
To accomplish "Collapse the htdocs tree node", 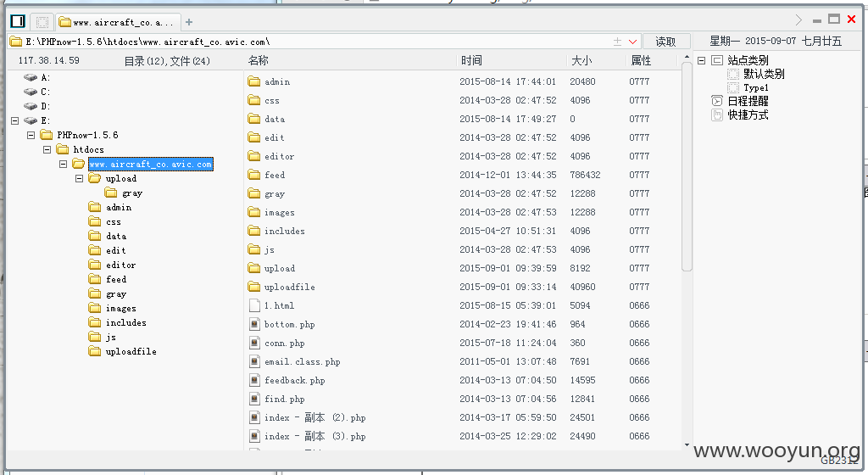I will 47,149.
